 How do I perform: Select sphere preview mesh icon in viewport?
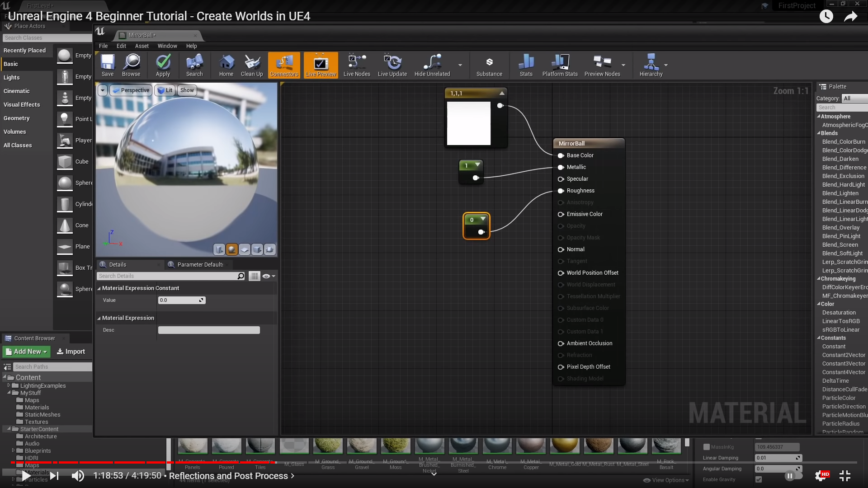point(232,249)
